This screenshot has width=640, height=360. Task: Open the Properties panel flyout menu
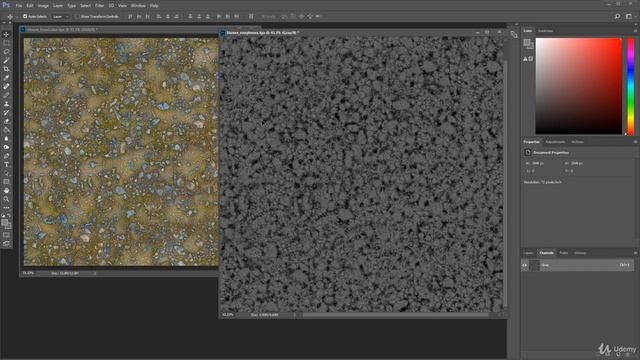pos(635,142)
